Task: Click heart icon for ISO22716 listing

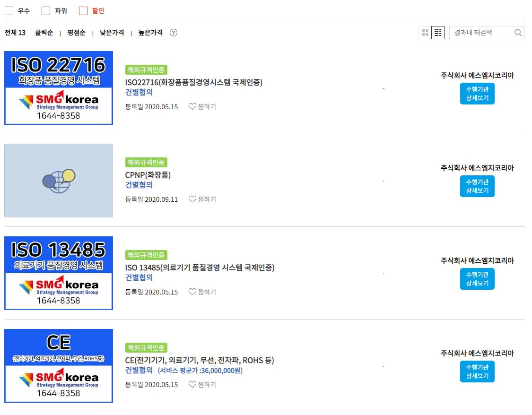Action: (192, 107)
